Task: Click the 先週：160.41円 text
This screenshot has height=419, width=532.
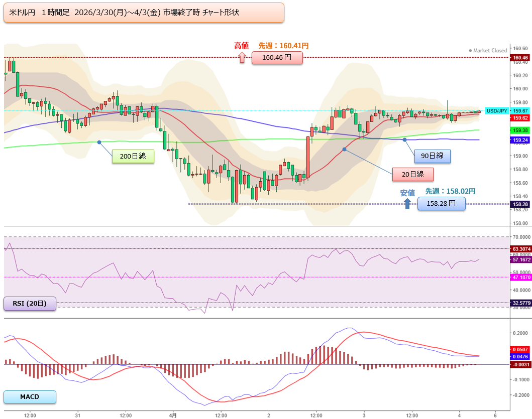Action: point(284,46)
